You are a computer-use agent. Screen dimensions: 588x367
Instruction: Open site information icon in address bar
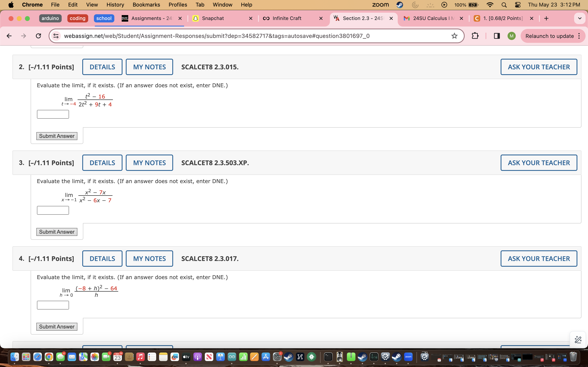(x=56, y=36)
